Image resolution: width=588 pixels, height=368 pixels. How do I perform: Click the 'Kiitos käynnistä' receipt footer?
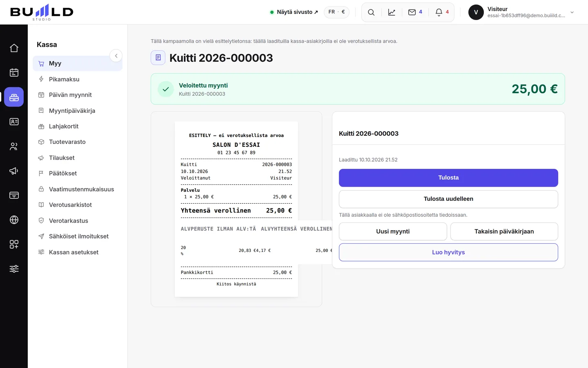pyautogui.click(x=236, y=284)
